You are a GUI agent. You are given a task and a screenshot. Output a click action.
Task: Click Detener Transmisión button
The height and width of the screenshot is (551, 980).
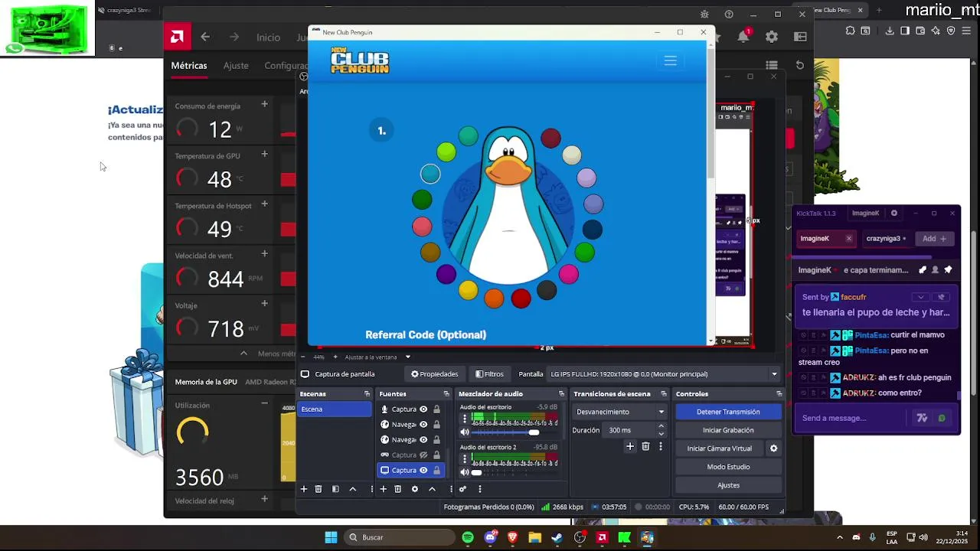point(728,412)
